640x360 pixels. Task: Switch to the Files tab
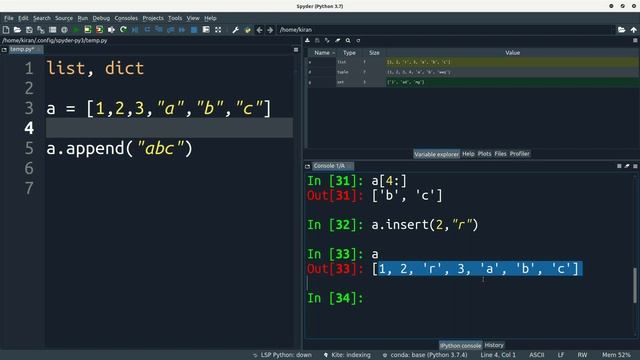click(500, 154)
